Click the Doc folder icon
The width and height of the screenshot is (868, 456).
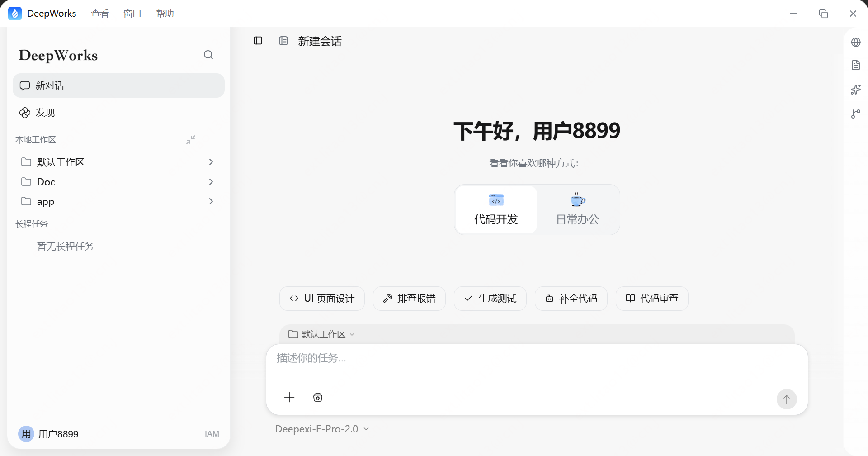(x=26, y=181)
